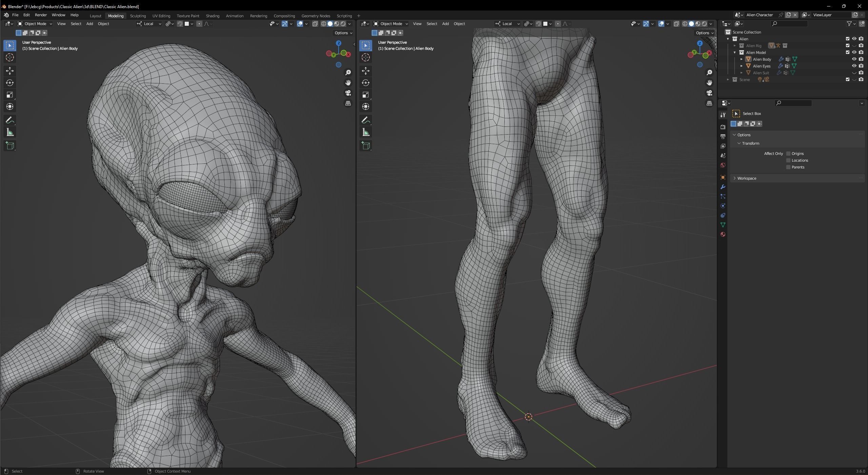Collapse the Alien Model collection

click(735, 53)
